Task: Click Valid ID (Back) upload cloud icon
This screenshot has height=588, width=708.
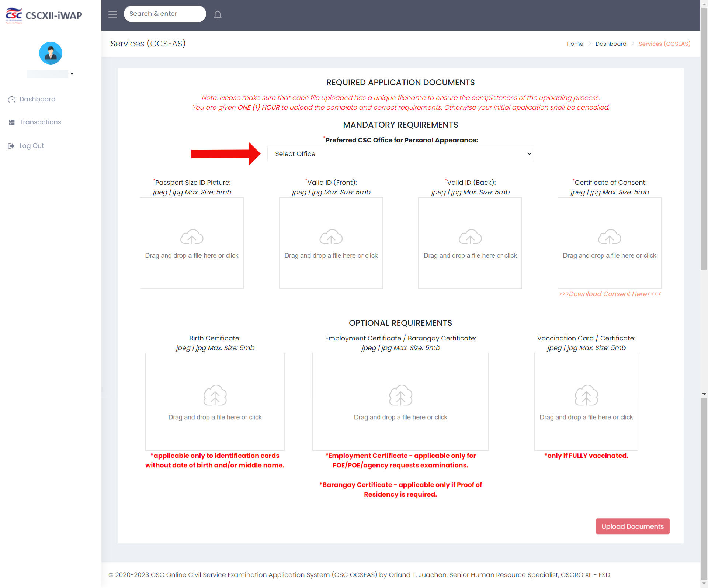Action: (x=470, y=237)
